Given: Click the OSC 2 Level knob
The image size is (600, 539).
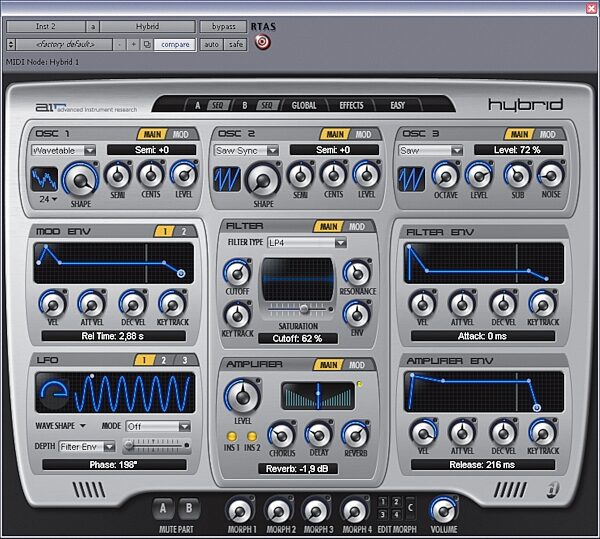Looking at the screenshot, I should pos(367,175).
